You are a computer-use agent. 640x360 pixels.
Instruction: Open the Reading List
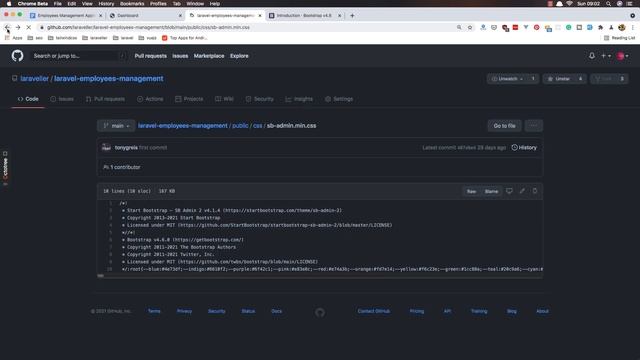tap(619, 38)
